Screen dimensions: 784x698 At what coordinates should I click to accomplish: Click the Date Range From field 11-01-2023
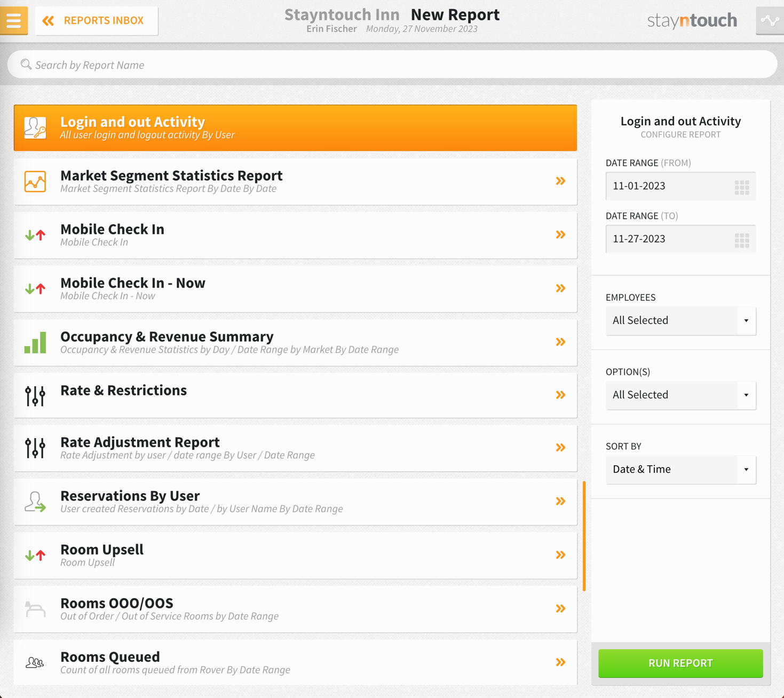[680, 186]
